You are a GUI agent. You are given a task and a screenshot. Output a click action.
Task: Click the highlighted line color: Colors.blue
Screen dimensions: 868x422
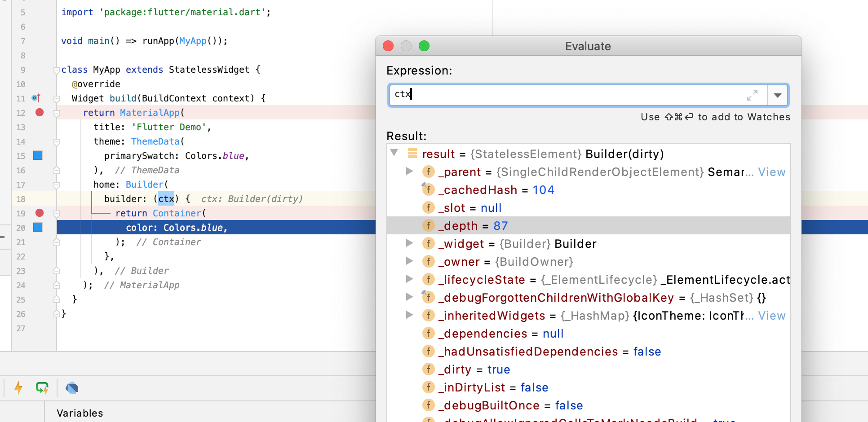(x=177, y=228)
